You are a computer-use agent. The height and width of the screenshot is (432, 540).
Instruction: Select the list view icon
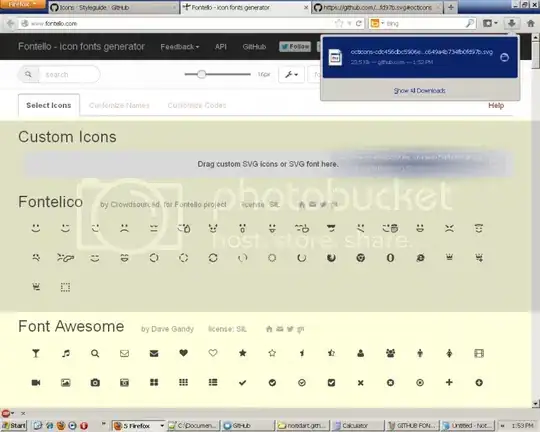(x=213, y=382)
